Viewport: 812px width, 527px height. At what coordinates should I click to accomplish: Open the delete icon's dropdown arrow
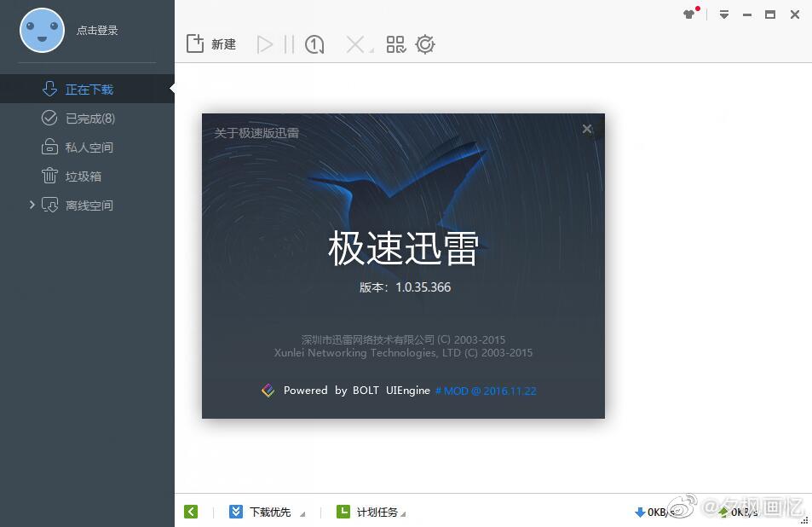[x=371, y=51]
